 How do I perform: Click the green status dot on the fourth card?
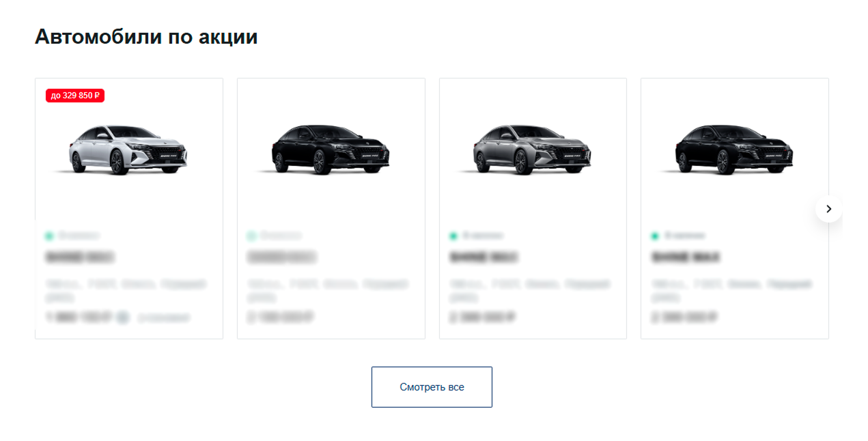click(655, 236)
